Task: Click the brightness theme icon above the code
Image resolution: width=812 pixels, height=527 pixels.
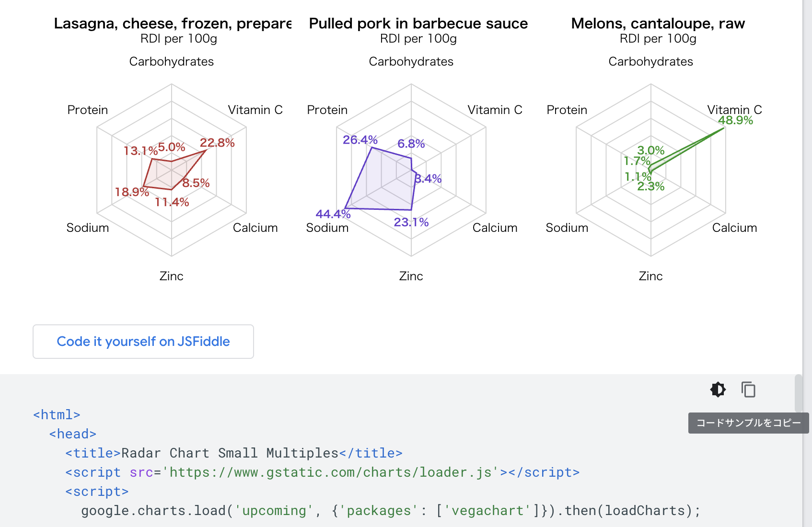Action: click(718, 390)
